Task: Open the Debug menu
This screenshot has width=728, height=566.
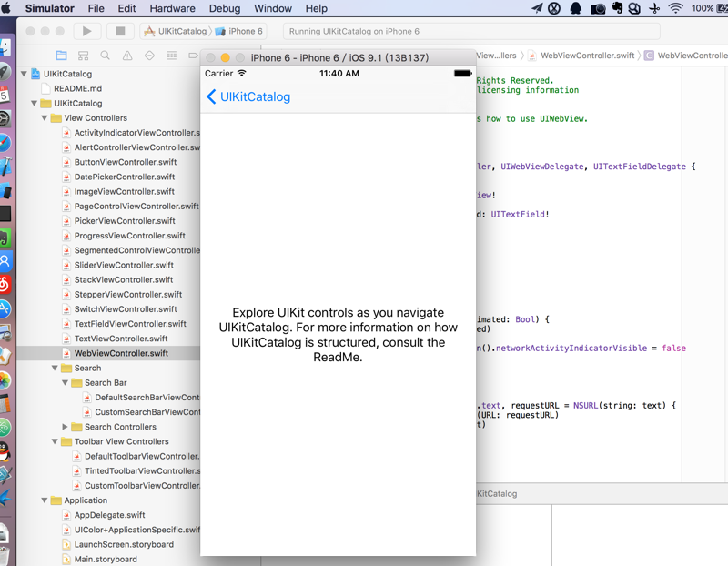Action: 225,8
